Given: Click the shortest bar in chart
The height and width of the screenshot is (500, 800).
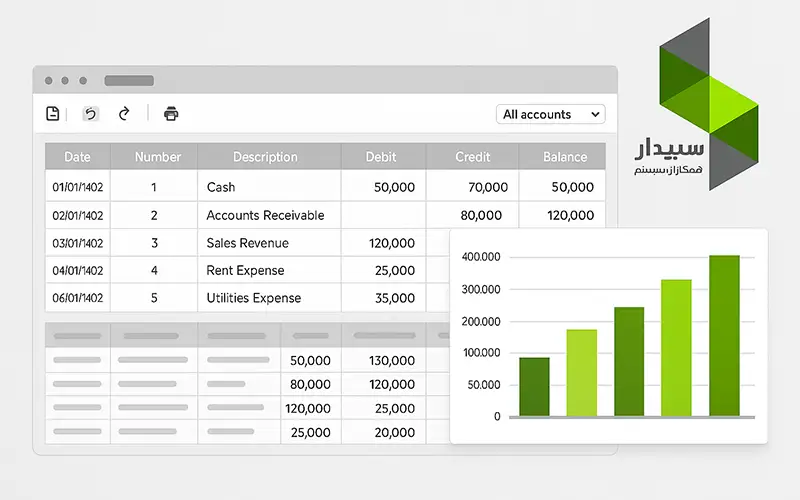Looking at the screenshot, I should point(534,386).
